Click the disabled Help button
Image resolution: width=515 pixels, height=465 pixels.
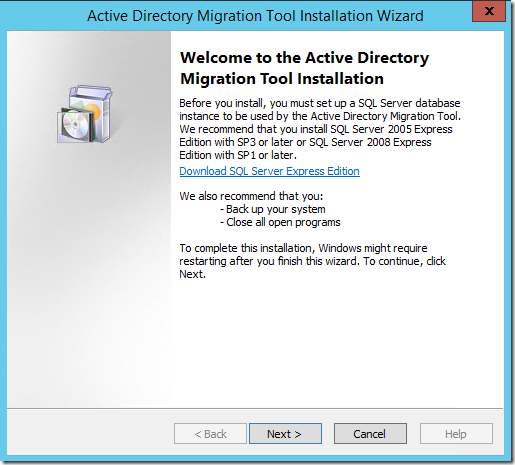pos(456,434)
